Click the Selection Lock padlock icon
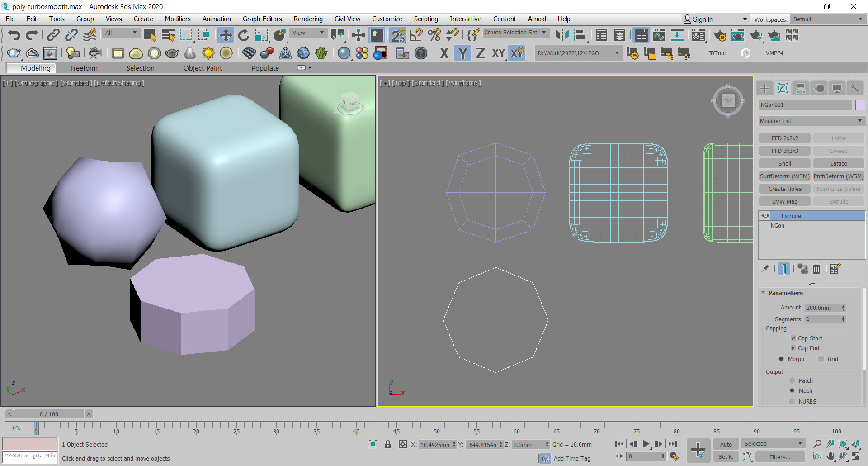The image size is (868, 466). point(388,445)
